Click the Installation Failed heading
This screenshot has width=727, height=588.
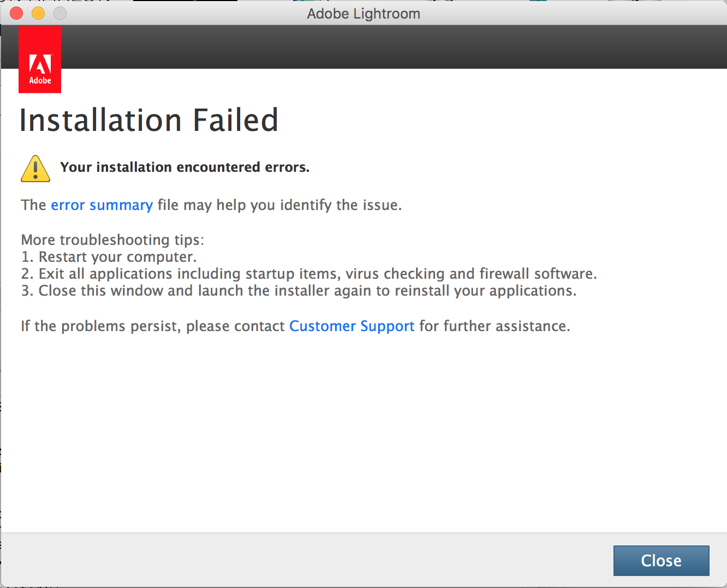pyautogui.click(x=149, y=120)
